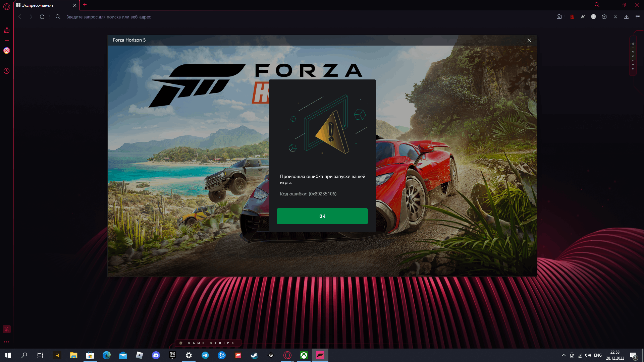
Task: Open Microsoft Edge from the taskbar
Action: click(x=107, y=355)
